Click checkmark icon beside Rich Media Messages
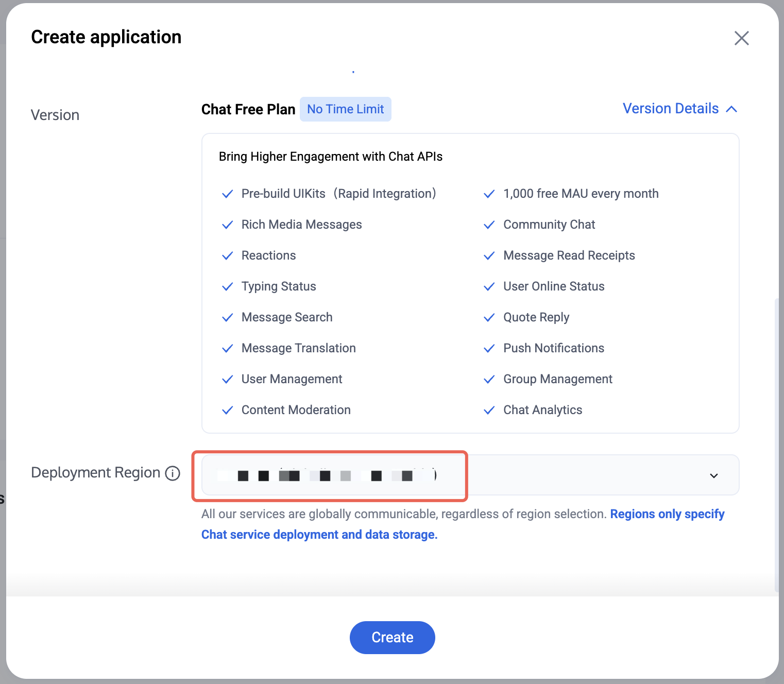784x684 pixels. tap(227, 225)
